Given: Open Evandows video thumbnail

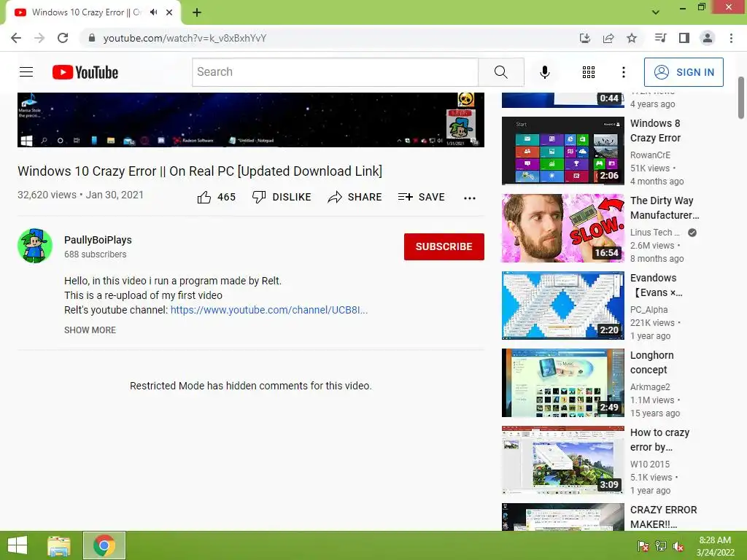Looking at the screenshot, I should tap(562, 306).
